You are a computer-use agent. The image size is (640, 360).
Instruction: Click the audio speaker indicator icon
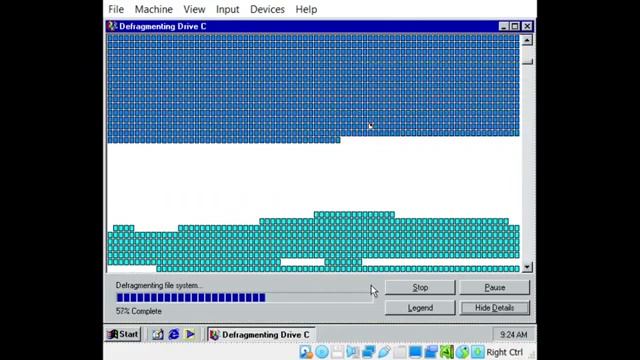click(x=353, y=352)
